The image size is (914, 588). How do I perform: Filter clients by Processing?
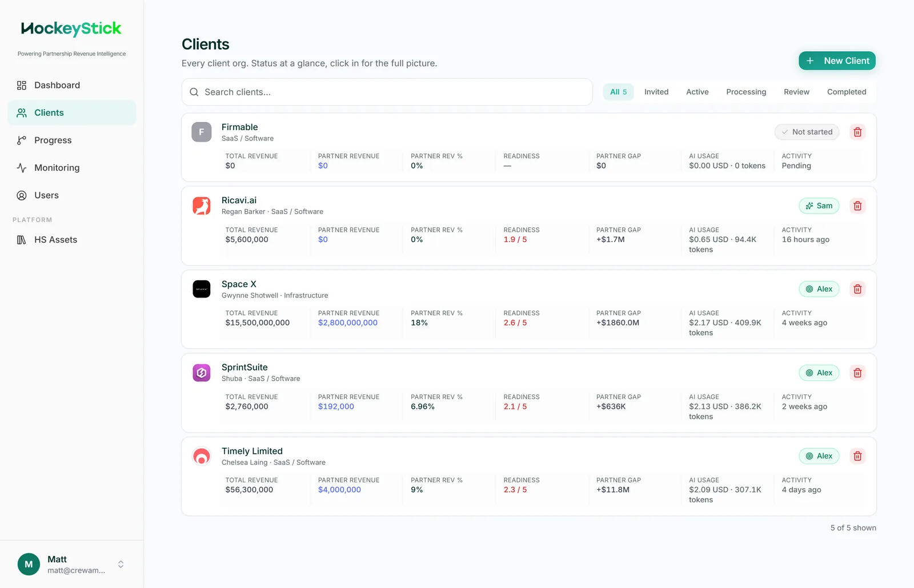click(x=746, y=92)
